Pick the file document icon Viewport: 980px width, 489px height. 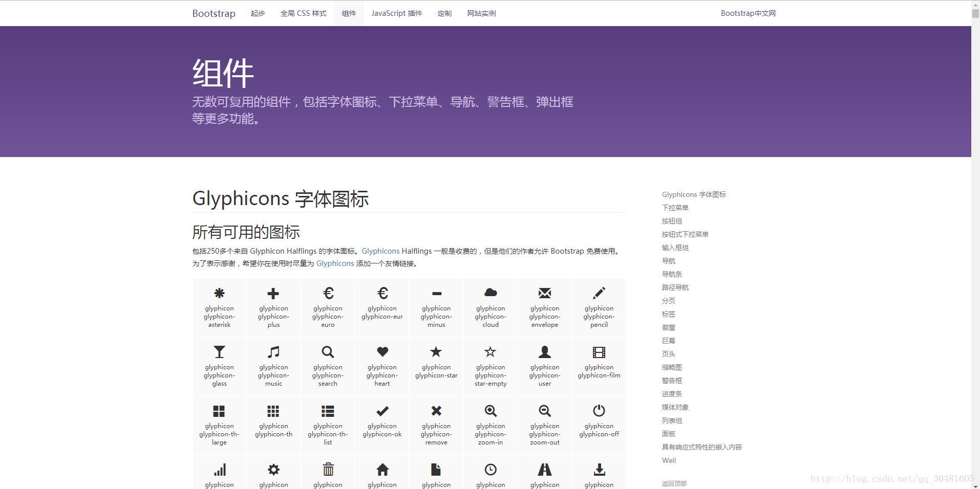(x=436, y=470)
